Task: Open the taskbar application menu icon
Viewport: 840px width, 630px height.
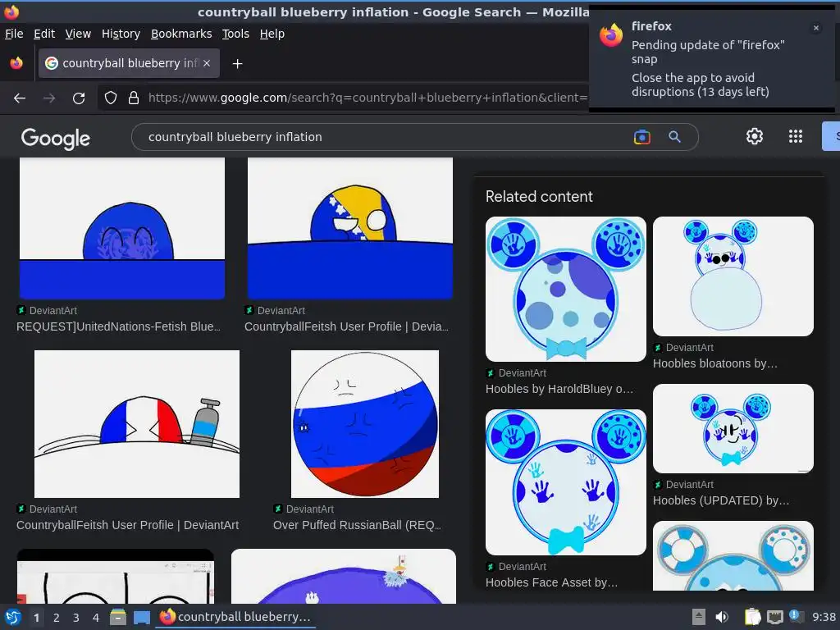Action: click(x=13, y=617)
